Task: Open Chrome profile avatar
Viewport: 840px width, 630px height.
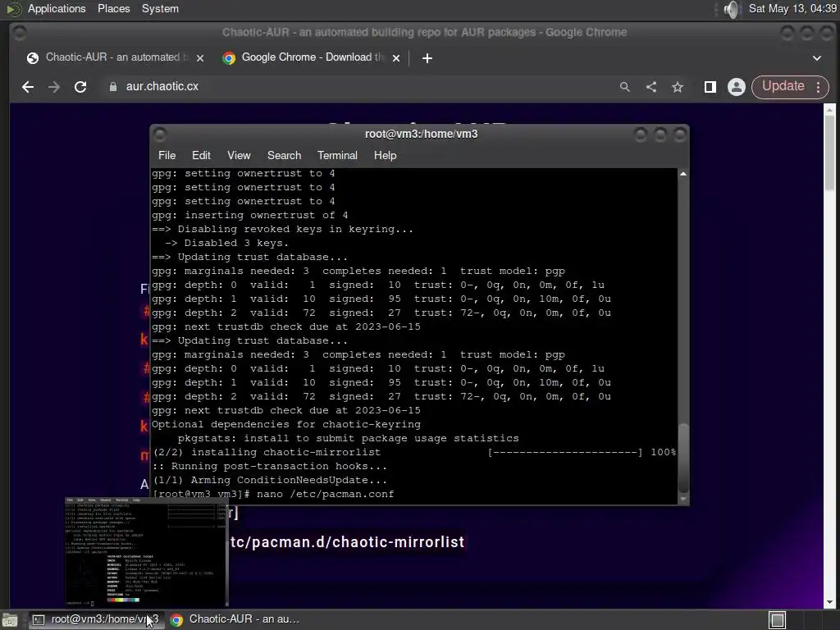Action: click(x=737, y=87)
